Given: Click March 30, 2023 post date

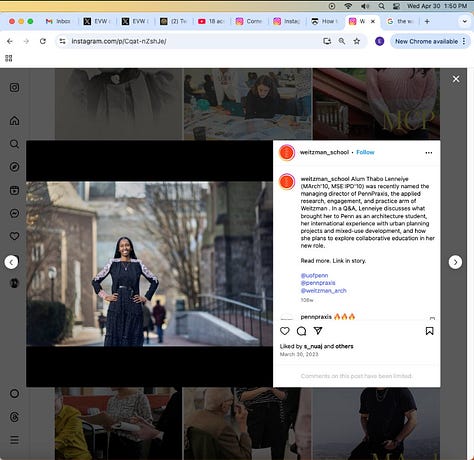Looking at the screenshot, I should [299, 354].
